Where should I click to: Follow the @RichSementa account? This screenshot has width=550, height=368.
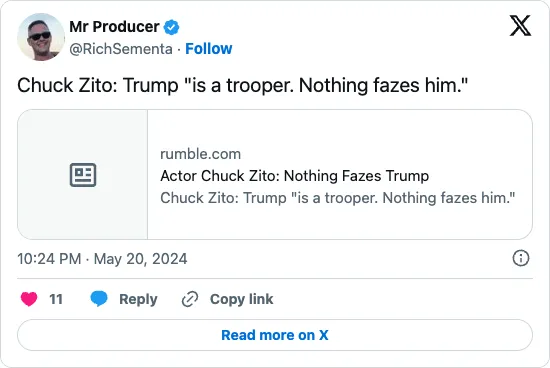[209, 49]
